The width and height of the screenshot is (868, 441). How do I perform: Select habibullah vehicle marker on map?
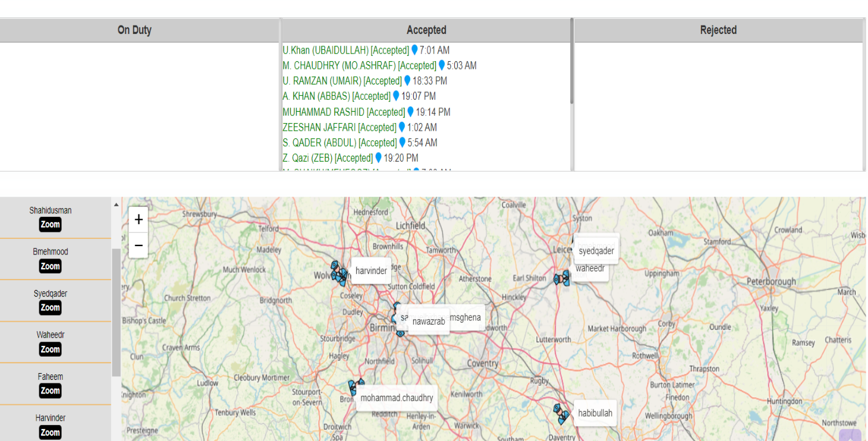[x=561, y=414]
